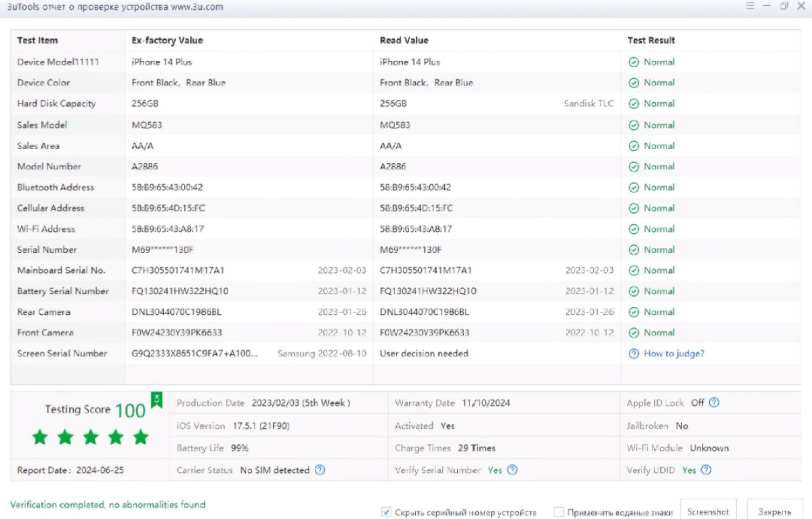The image size is (812, 519).
Task: Click the check icon in Sales Area row
Action: (634, 146)
